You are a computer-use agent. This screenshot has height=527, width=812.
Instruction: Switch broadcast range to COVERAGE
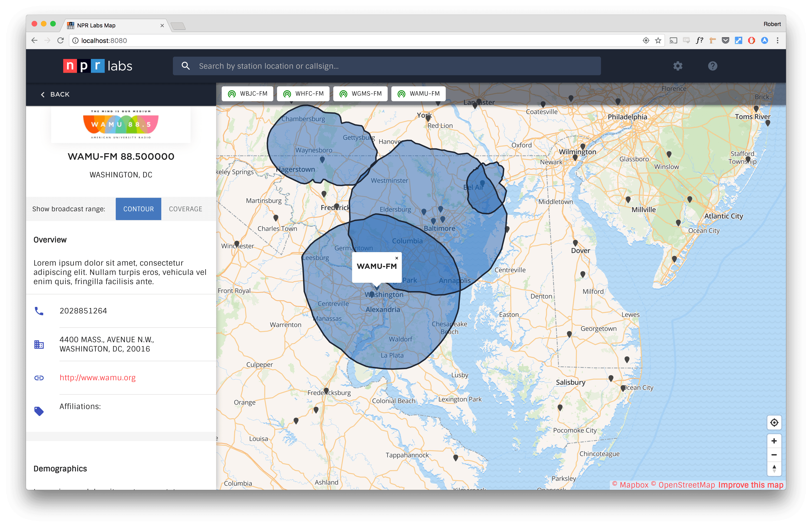pyautogui.click(x=186, y=209)
